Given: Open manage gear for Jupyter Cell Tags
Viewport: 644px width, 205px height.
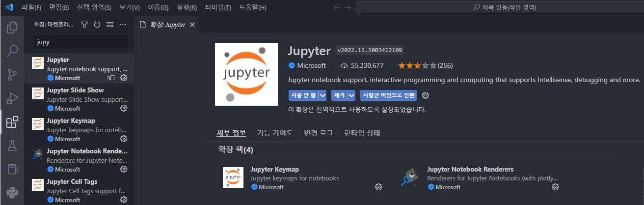Looking at the screenshot, I should [x=124, y=200].
